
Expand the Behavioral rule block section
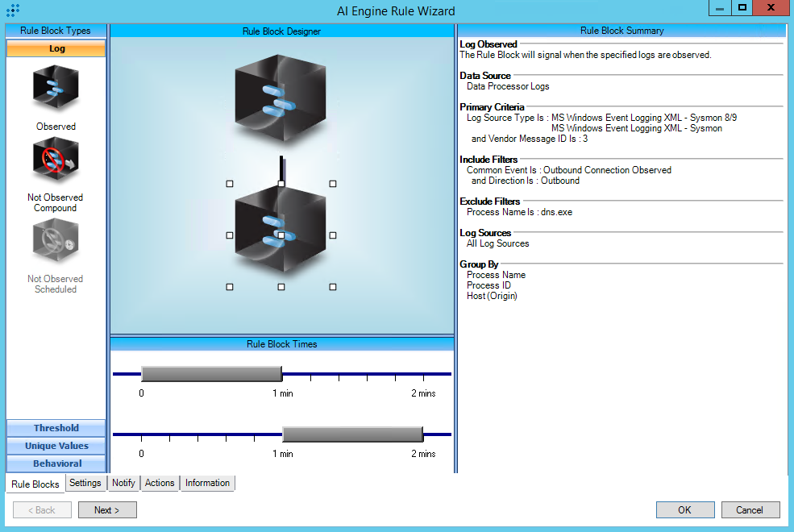56,463
